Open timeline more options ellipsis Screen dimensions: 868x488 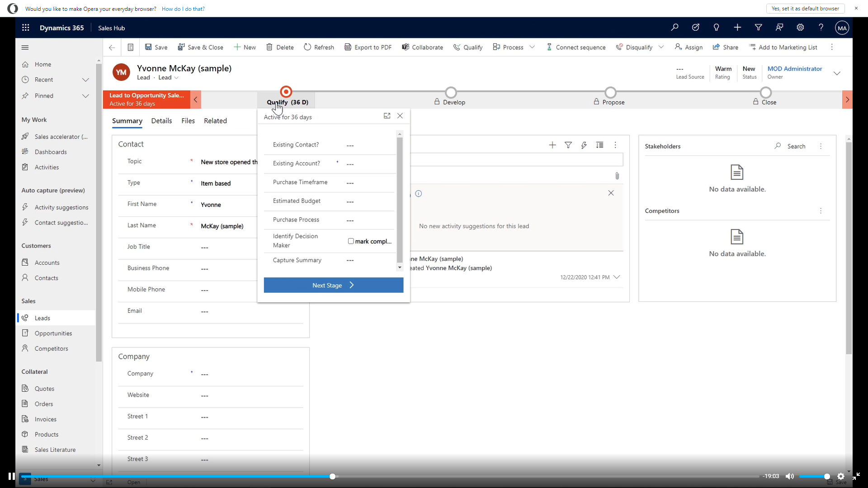pos(615,145)
